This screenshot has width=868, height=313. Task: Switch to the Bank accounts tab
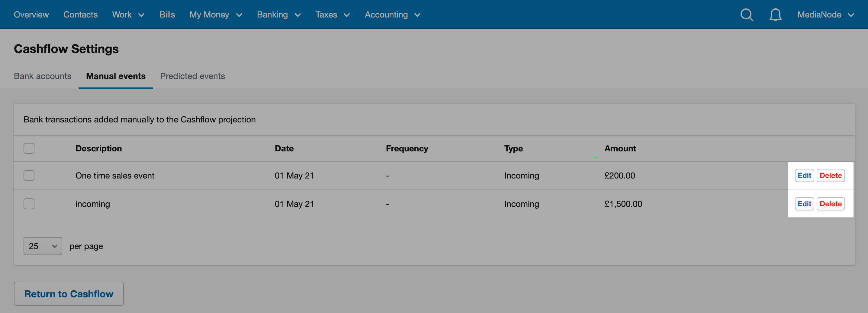(x=43, y=76)
